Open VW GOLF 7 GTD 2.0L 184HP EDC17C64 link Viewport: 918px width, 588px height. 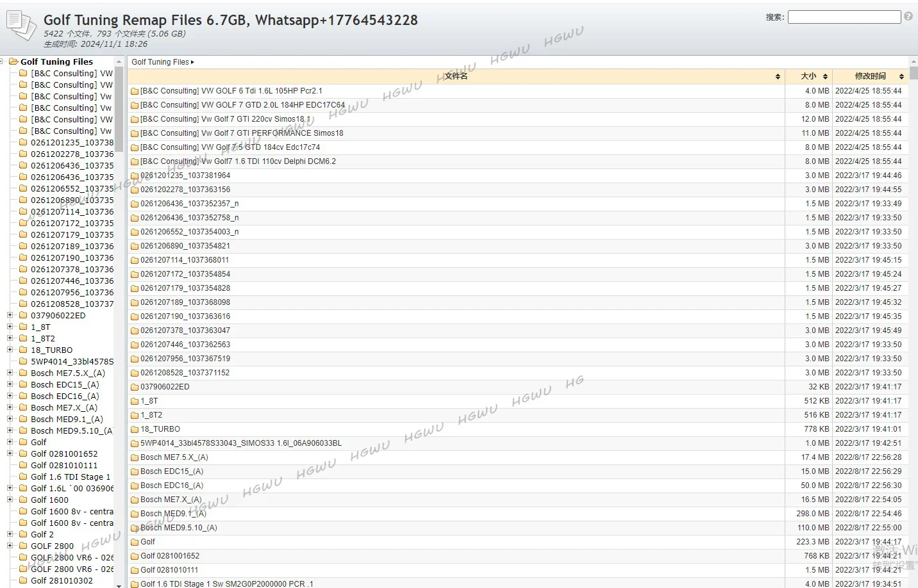pyautogui.click(x=242, y=105)
